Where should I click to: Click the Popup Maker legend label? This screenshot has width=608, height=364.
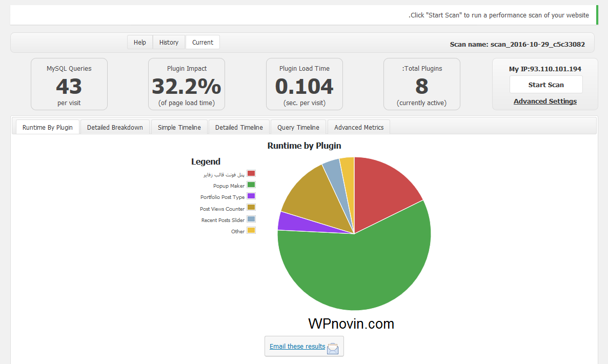point(229,186)
